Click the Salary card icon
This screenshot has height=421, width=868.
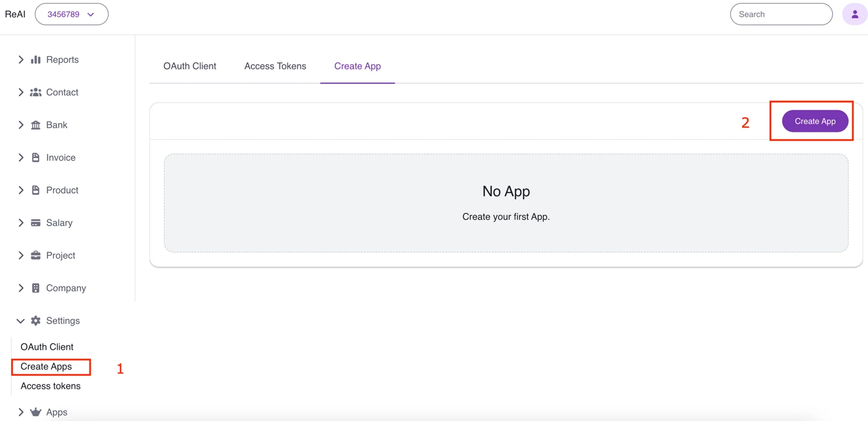36,223
